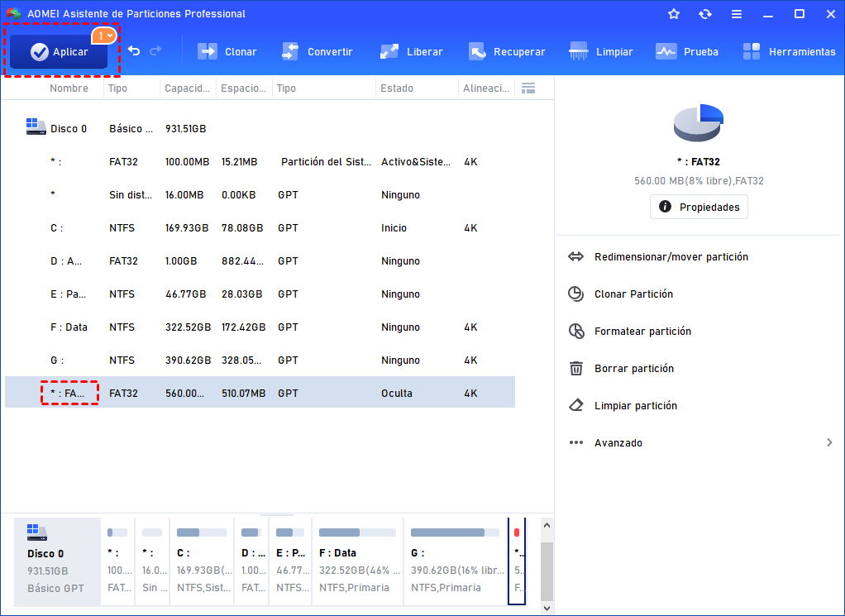Image resolution: width=845 pixels, height=616 pixels.
Task: Select the 100MB FAT block in the disk map
Action: point(117,561)
